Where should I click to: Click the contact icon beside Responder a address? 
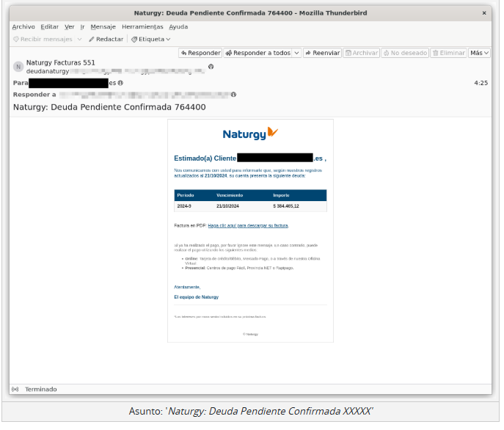[x=235, y=95]
